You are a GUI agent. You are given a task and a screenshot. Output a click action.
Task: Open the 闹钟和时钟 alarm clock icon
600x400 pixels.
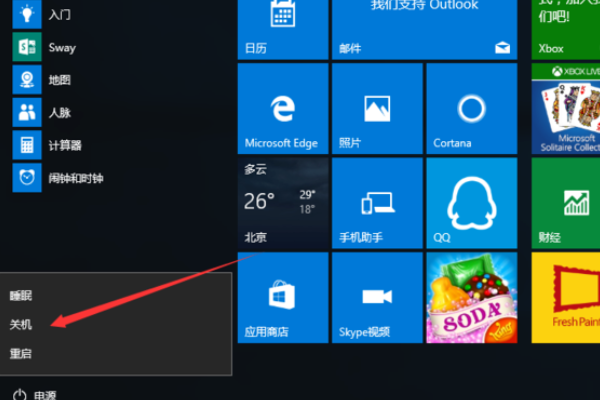click(x=27, y=178)
